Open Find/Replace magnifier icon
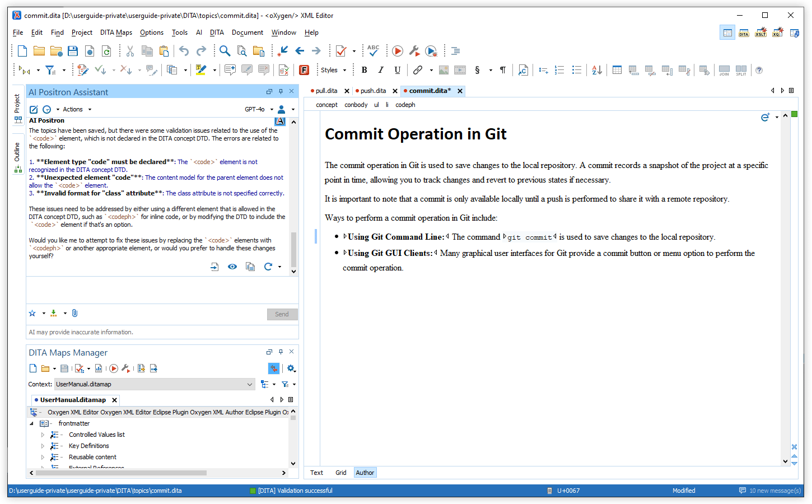The width and height of the screenshot is (812, 504). (225, 51)
